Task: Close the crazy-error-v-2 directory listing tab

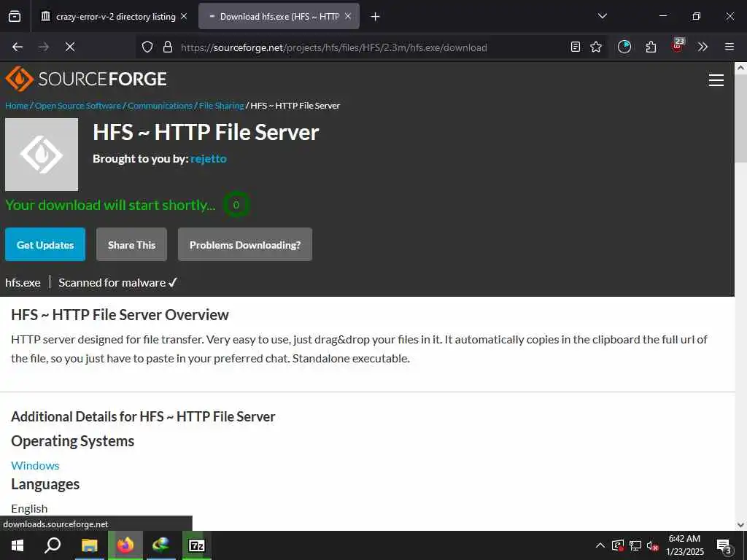Action: (184, 17)
